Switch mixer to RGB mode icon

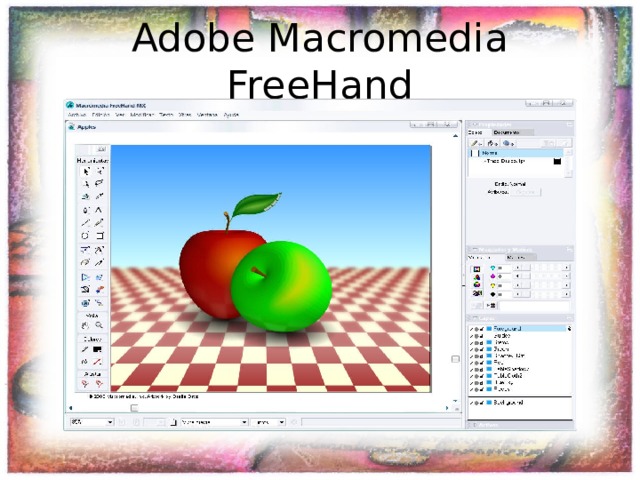(477, 277)
